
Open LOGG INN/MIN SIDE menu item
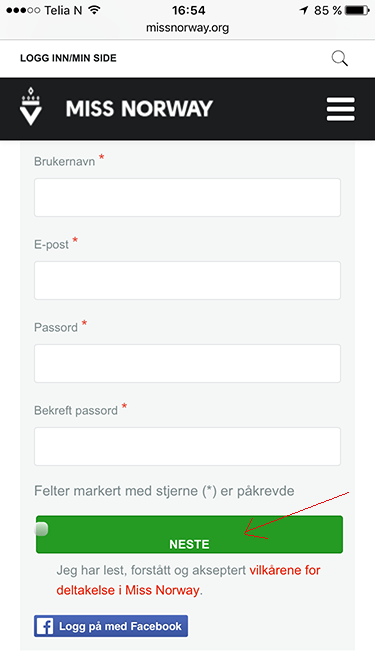[x=68, y=58]
